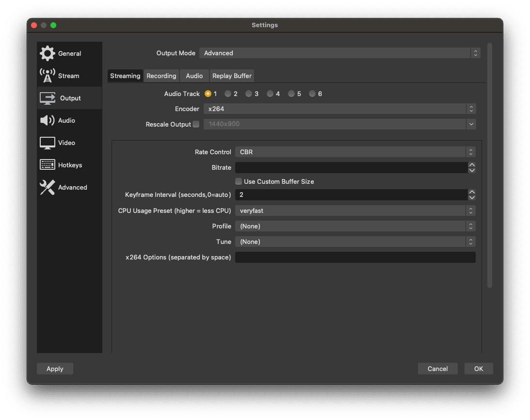This screenshot has height=420, width=530.
Task: Switch to Streaming tab
Action: [x=125, y=76]
